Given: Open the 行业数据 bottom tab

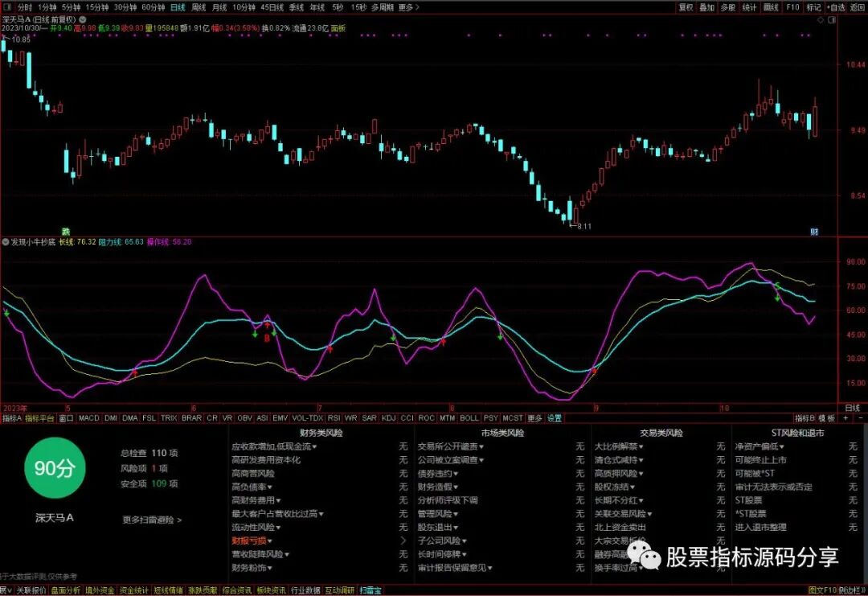Looking at the screenshot, I should [305, 590].
